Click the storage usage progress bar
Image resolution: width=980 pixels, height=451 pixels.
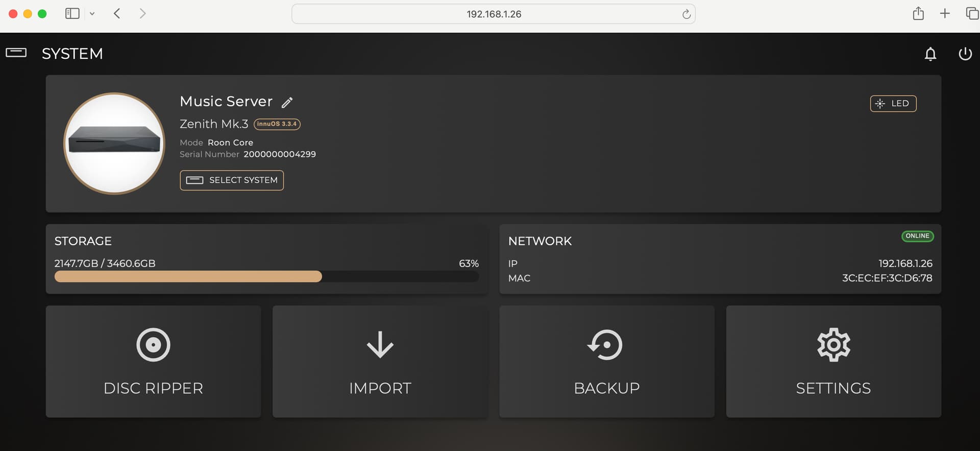tap(266, 277)
